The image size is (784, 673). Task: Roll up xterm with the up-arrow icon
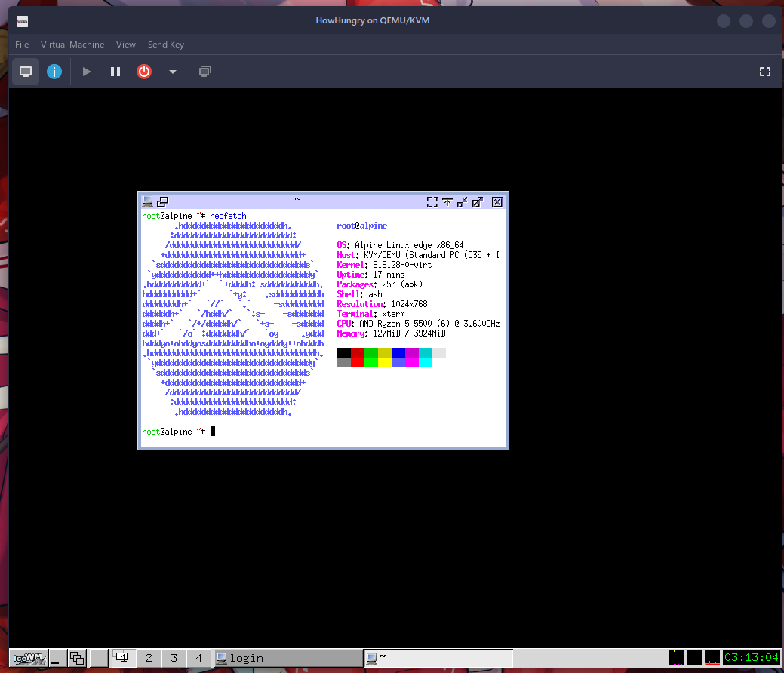click(447, 202)
